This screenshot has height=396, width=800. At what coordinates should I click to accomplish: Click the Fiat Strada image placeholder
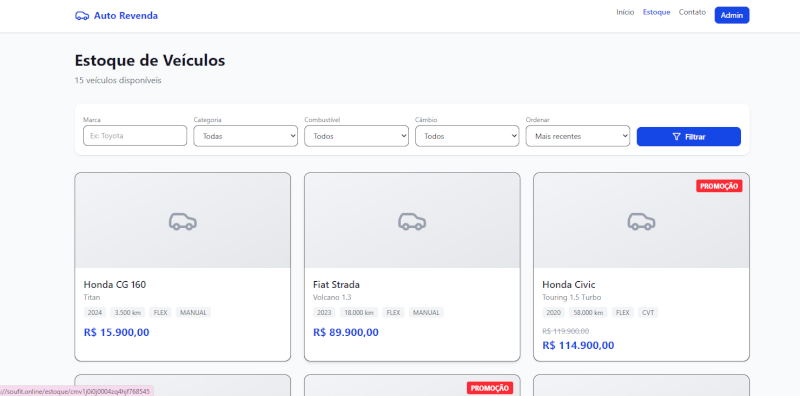(x=412, y=220)
